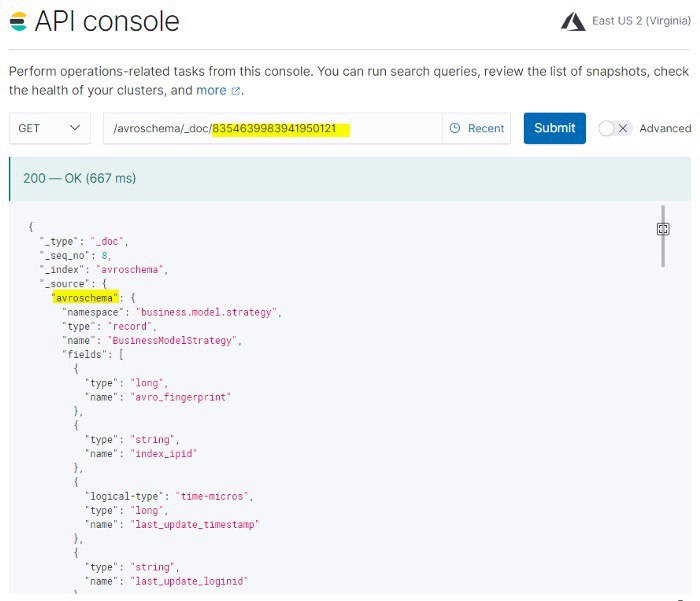Click the "East US 2 (Virginia)" region label
Image resolution: width=700 pixels, height=601 pixels.
pyautogui.click(x=640, y=22)
